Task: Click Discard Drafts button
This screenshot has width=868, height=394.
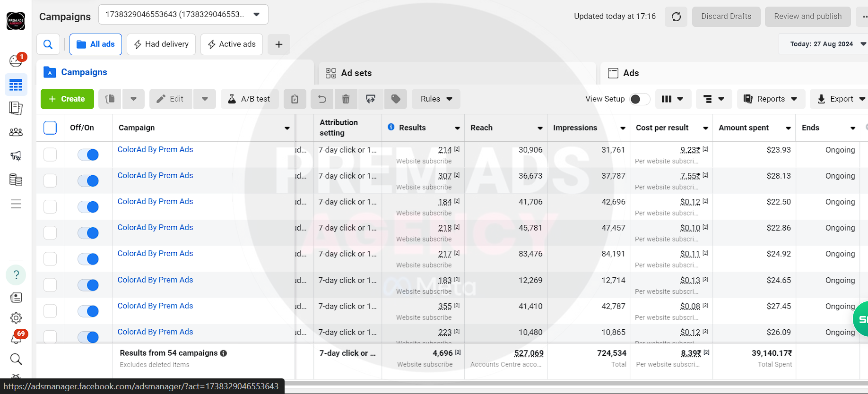Action: (726, 17)
